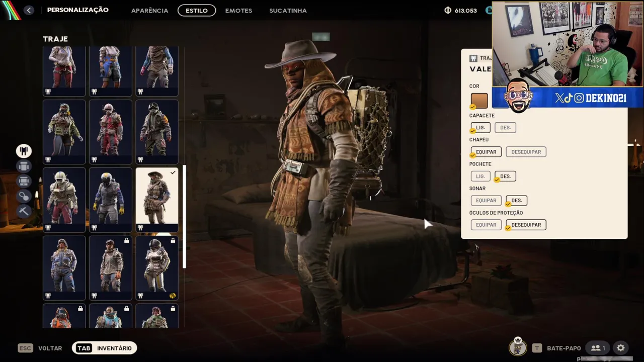Select the locked white astronaut outfit
The height and width of the screenshot is (362, 644).
[156, 267]
